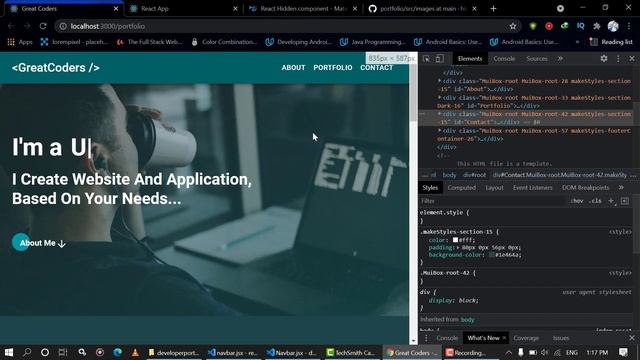
Task: Reload the page with refresh icon
Action: pyautogui.click(x=43, y=26)
